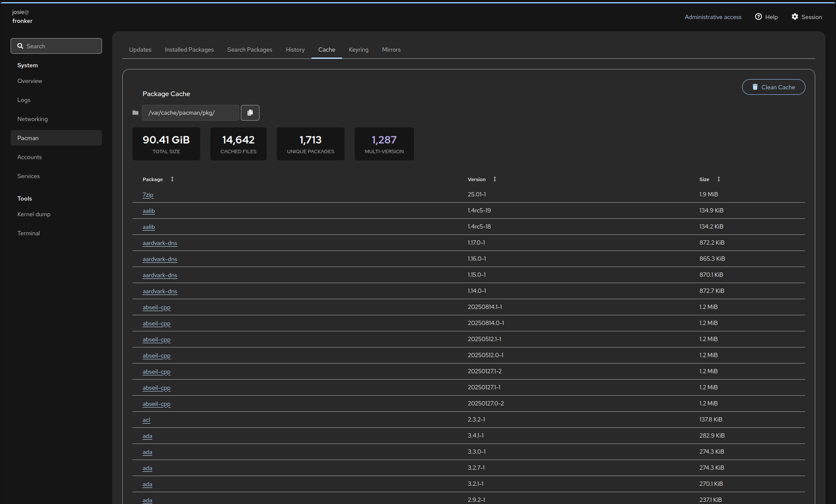Viewport: 836px width, 504px height.
Task: Open the Installed Packages tab
Action: [189, 50]
